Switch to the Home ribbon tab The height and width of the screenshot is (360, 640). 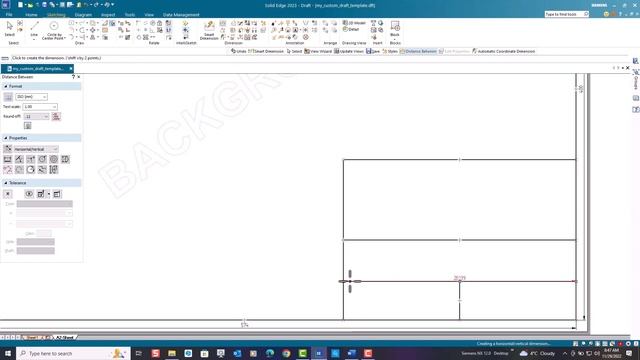pyautogui.click(x=31, y=15)
